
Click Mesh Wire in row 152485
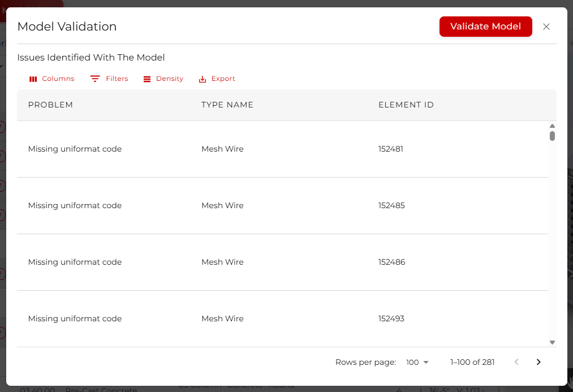pyautogui.click(x=222, y=205)
